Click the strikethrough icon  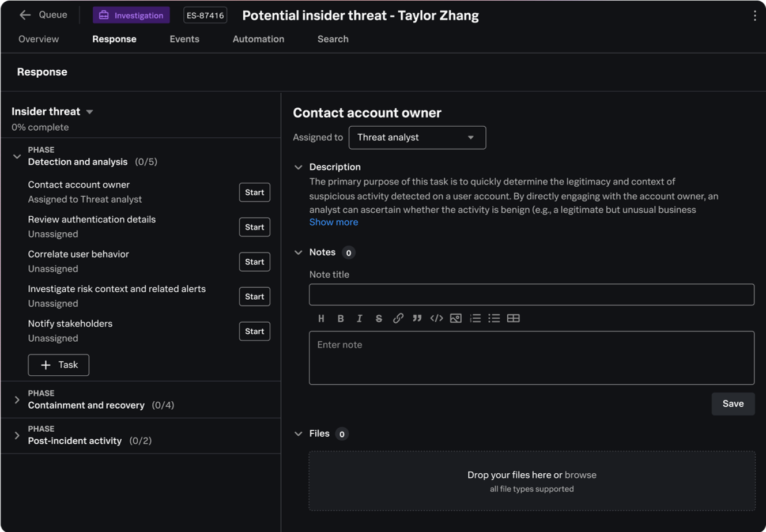pos(379,318)
